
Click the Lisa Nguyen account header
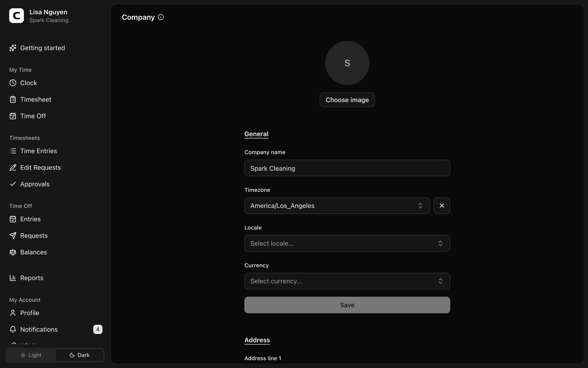(55, 16)
